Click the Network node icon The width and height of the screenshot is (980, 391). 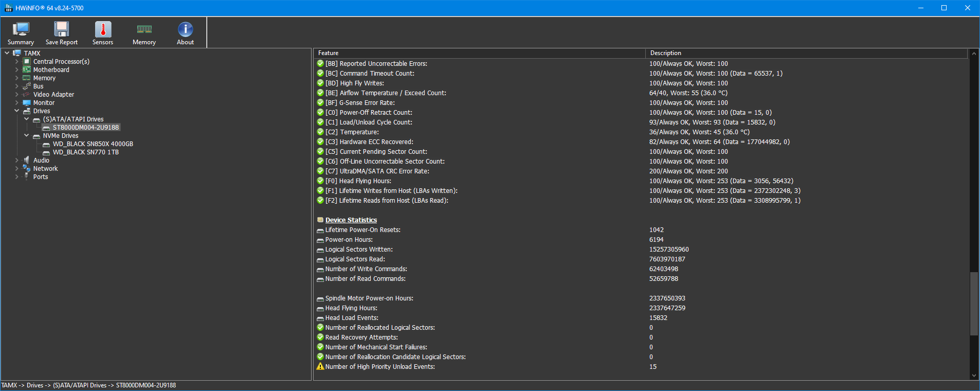(27, 168)
